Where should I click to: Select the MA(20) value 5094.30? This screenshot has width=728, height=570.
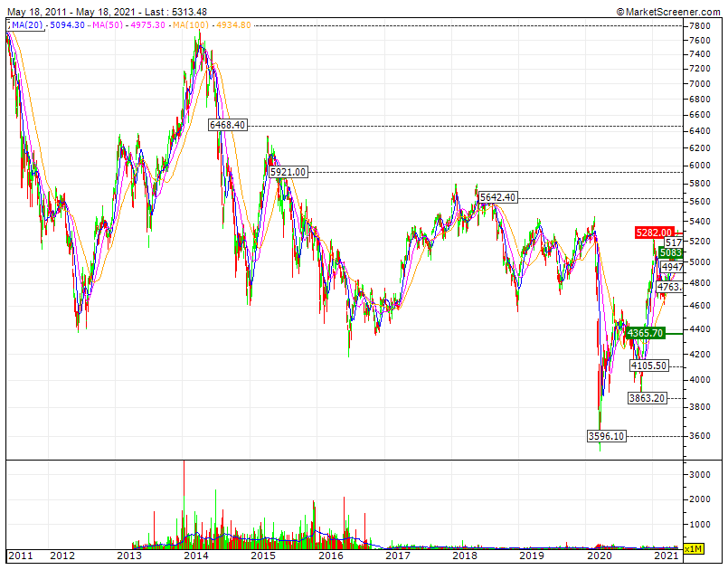(67, 25)
